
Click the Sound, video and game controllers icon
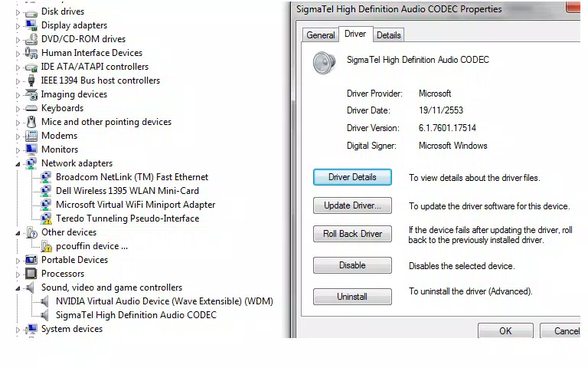coord(30,288)
